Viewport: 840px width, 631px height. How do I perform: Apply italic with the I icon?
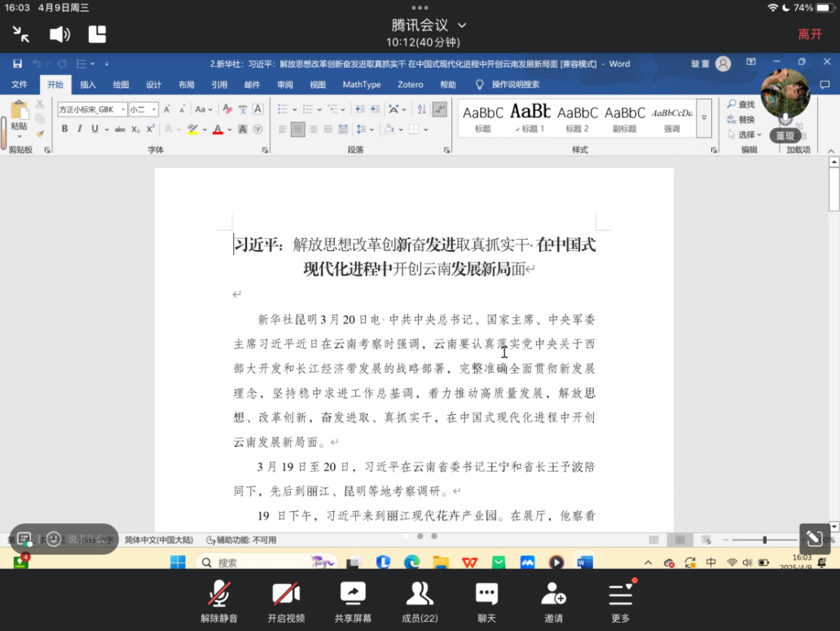pyautogui.click(x=80, y=129)
